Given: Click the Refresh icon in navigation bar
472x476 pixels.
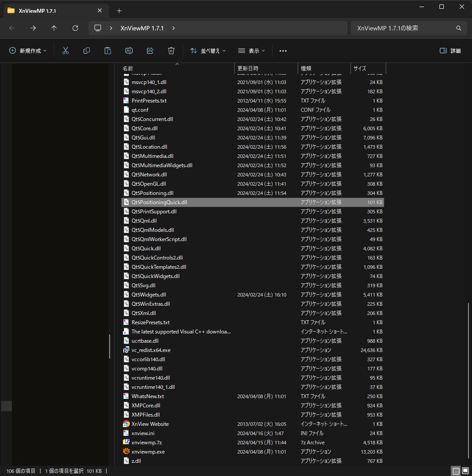Looking at the screenshot, I should tap(75, 28).
